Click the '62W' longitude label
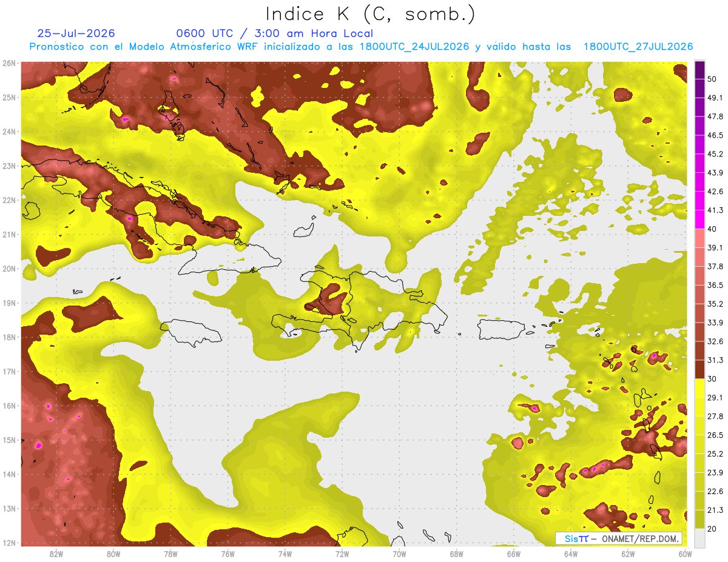Screen dimensions: 728x562 [x=628, y=554]
